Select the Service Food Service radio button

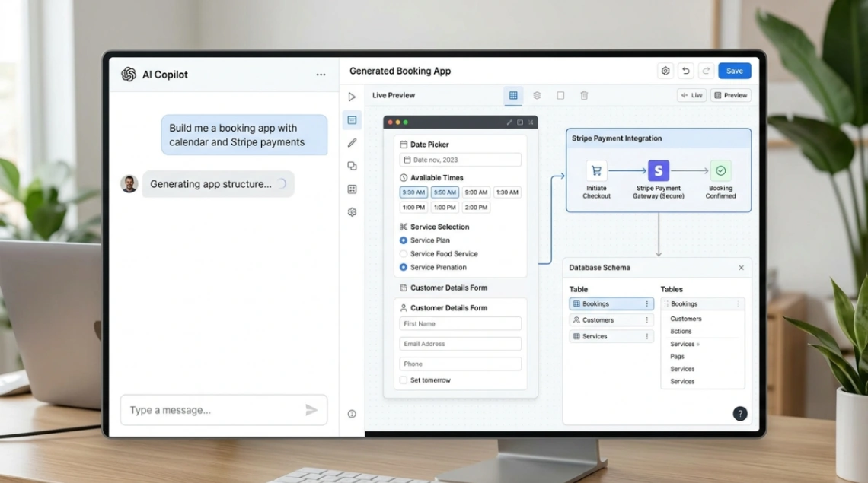(403, 254)
